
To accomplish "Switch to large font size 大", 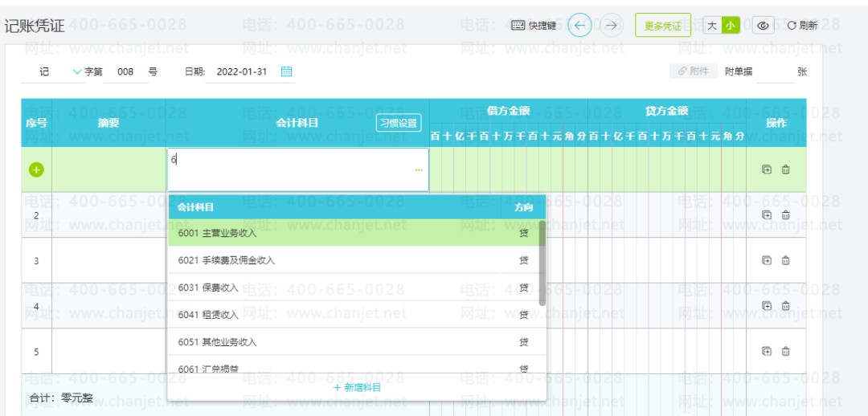I will coord(712,26).
